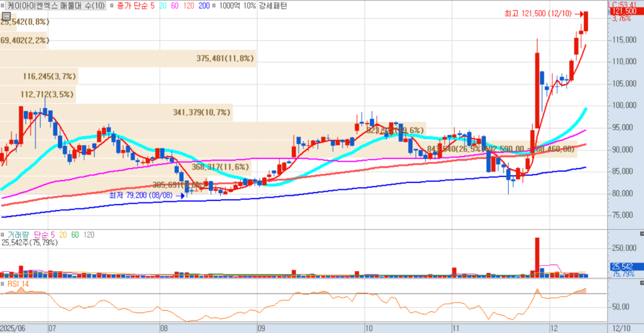Click the 100,000 price axis label
The height and width of the screenshot is (333, 644).
click(624, 106)
